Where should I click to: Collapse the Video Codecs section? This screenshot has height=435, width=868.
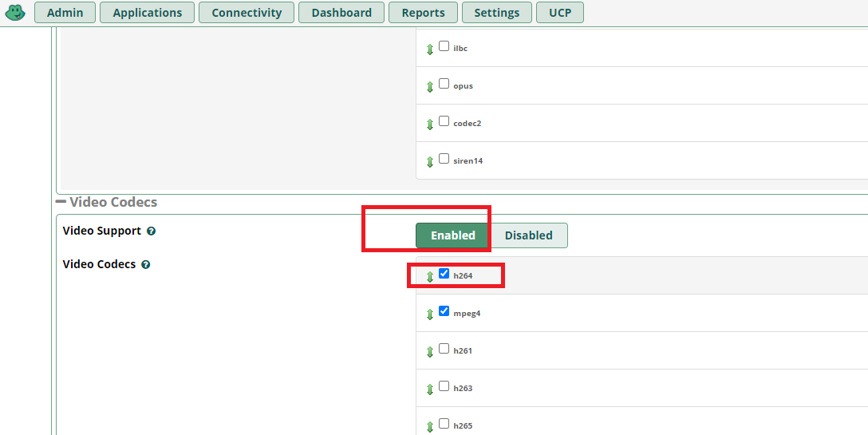point(61,202)
